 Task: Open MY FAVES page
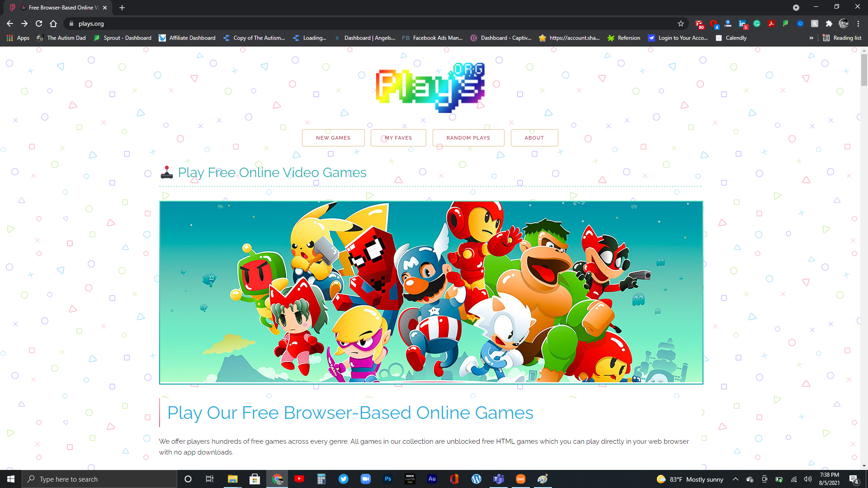click(x=398, y=138)
